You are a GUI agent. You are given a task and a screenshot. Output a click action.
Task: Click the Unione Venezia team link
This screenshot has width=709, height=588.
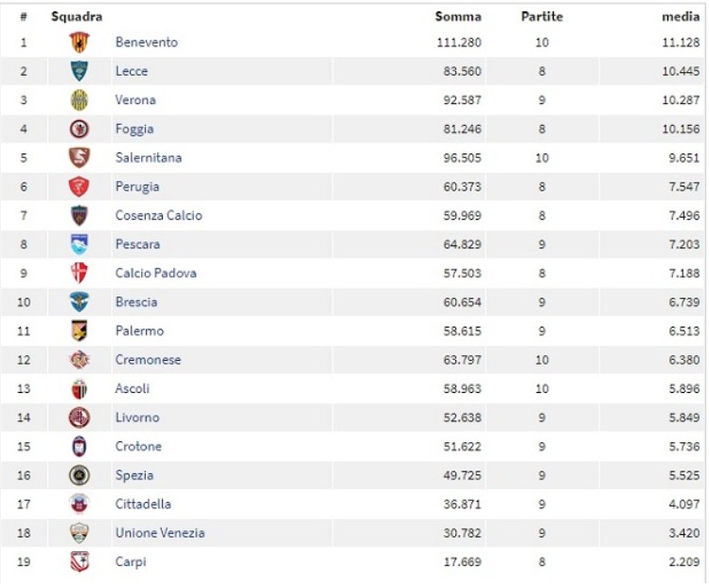point(160,533)
